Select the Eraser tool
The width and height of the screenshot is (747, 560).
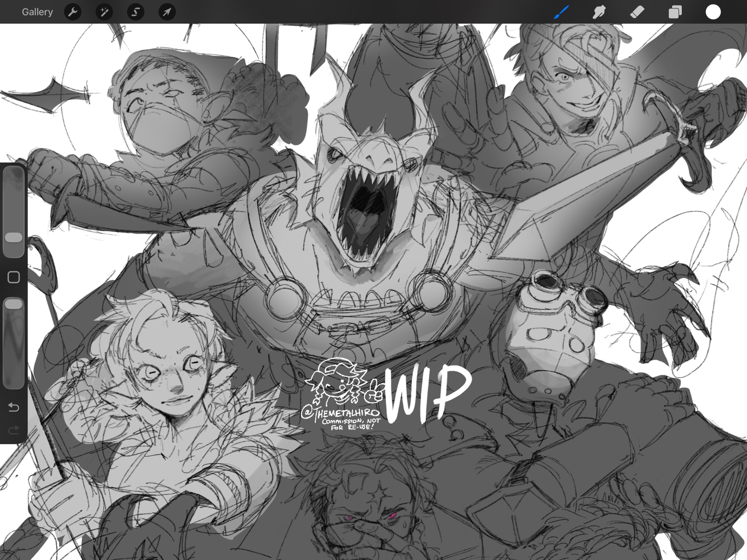(x=637, y=12)
